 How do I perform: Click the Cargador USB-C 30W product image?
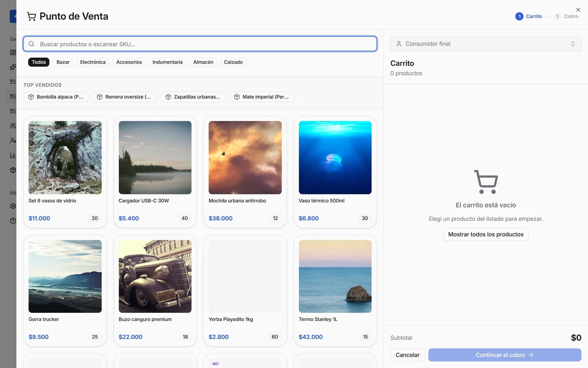155,158
